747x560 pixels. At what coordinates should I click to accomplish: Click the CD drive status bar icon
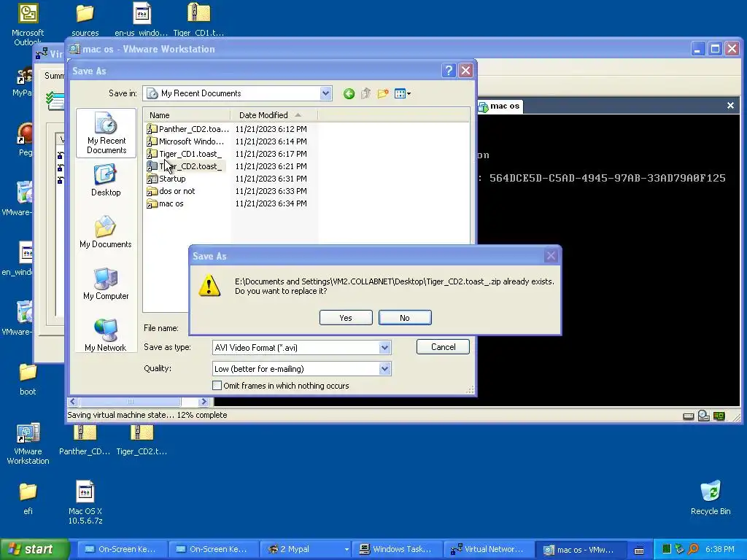click(x=704, y=416)
